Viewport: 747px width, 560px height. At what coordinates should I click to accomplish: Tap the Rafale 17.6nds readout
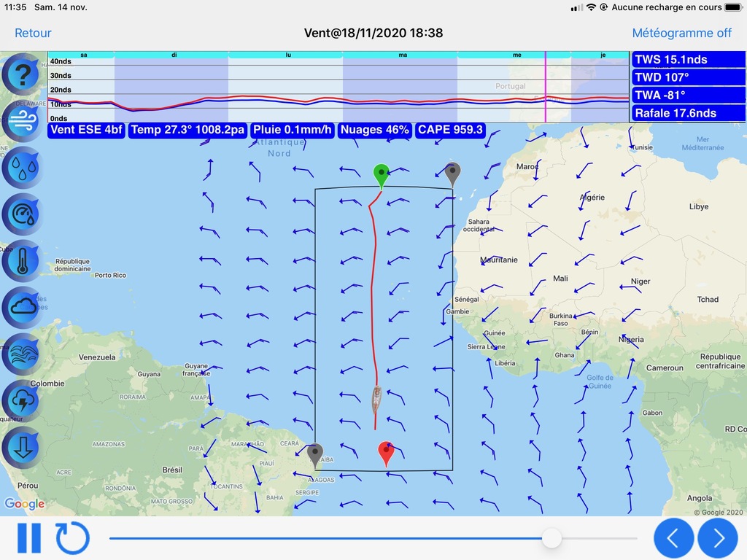pos(688,113)
